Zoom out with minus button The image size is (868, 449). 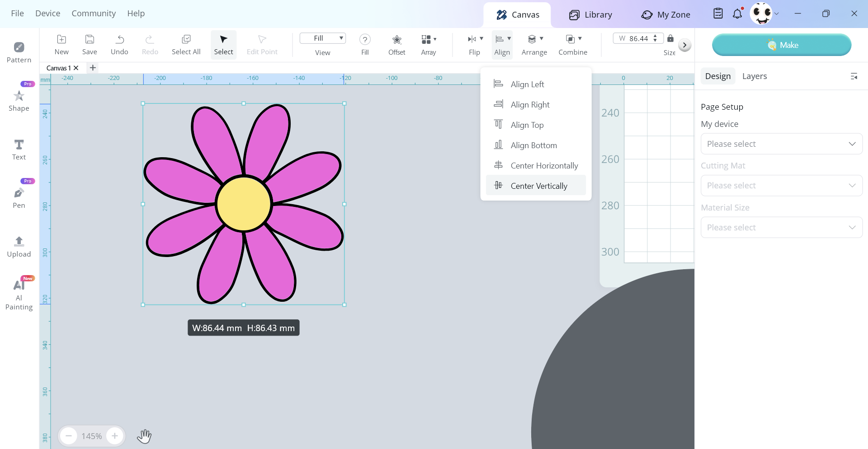pyautogui.click(x=69, y=436)
